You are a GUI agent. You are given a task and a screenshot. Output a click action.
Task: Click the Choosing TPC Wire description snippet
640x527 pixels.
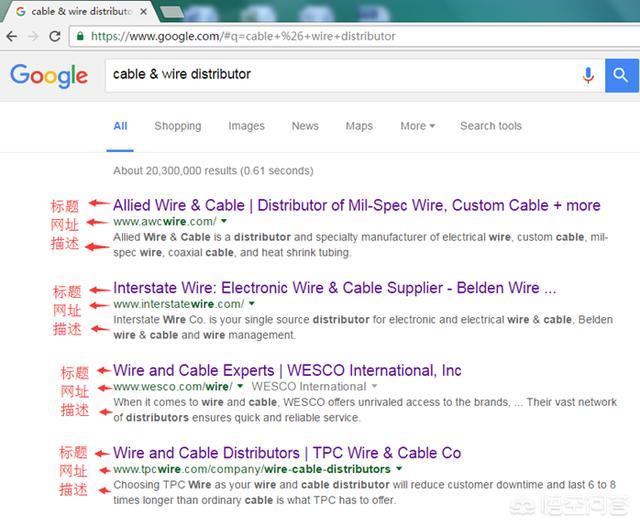[364, 492]
